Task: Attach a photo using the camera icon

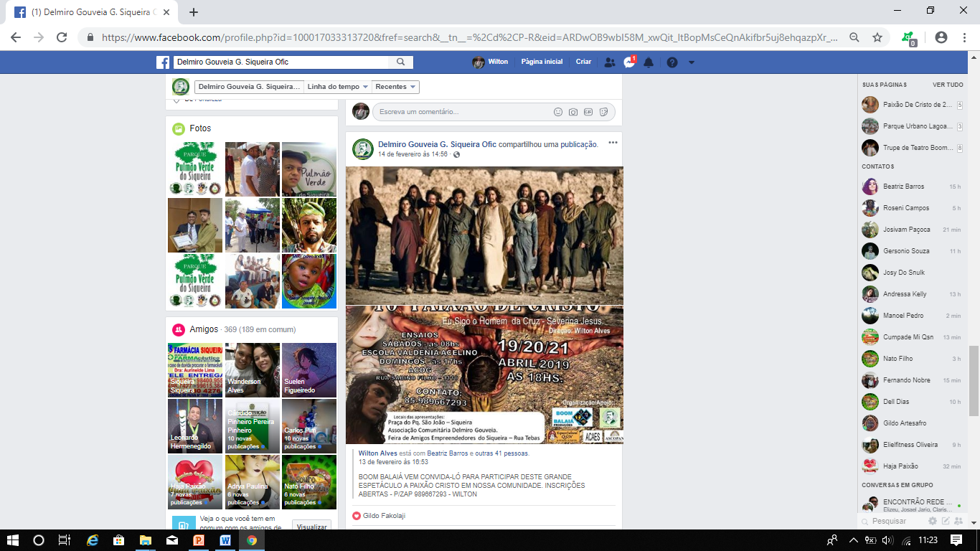Action: 573,112
